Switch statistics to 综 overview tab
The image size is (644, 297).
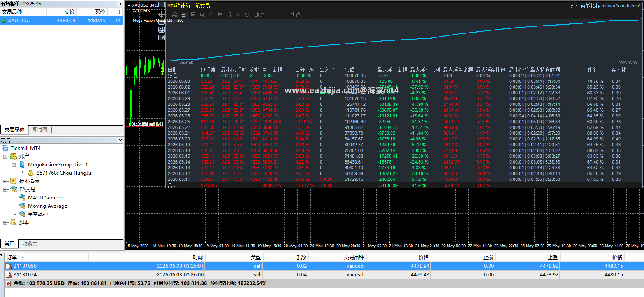tap(175, 15)
